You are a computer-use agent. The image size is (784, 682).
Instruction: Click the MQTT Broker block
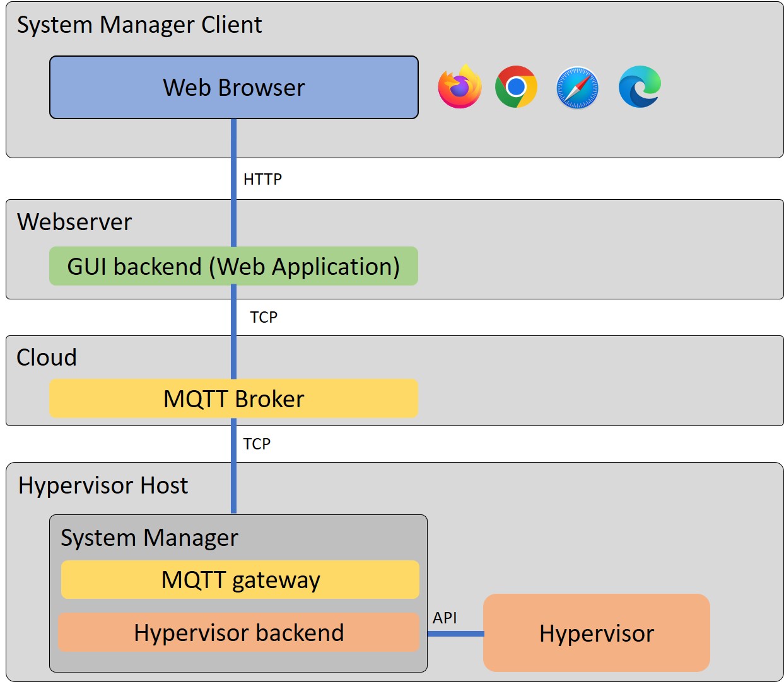[x=233, y=398]
